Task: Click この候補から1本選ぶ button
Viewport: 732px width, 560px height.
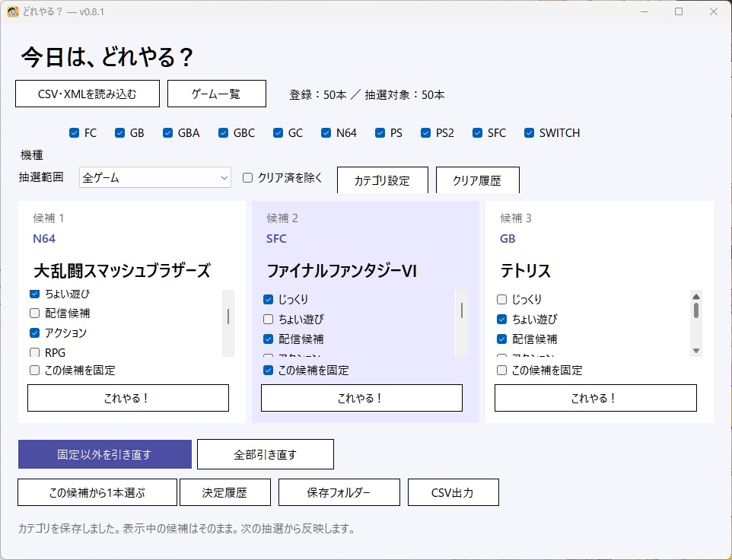Action: point(97,492)
